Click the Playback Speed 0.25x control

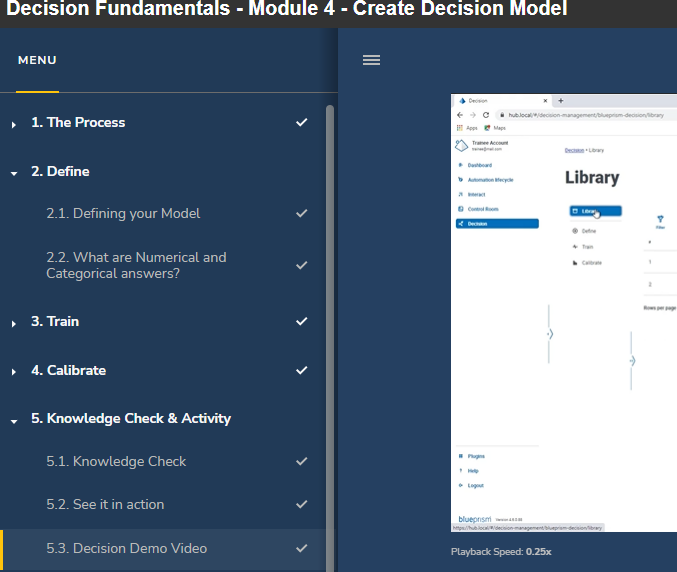[x=501, y=551]
